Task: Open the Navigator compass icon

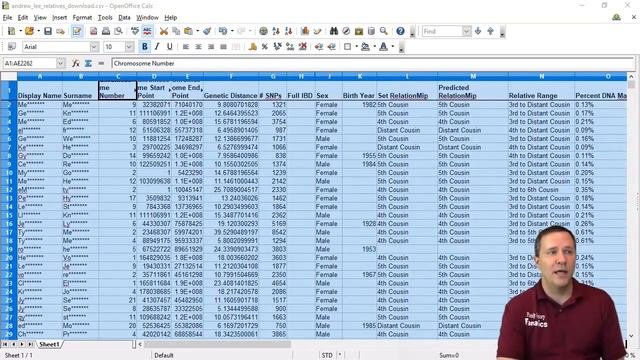Action: tap(346, 31)
